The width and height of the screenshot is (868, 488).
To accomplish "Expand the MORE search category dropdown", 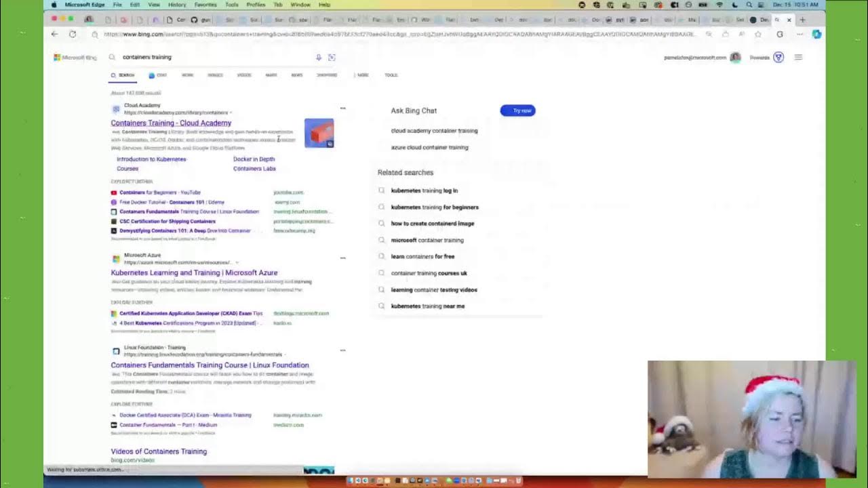I will click(x=362, y=75).
